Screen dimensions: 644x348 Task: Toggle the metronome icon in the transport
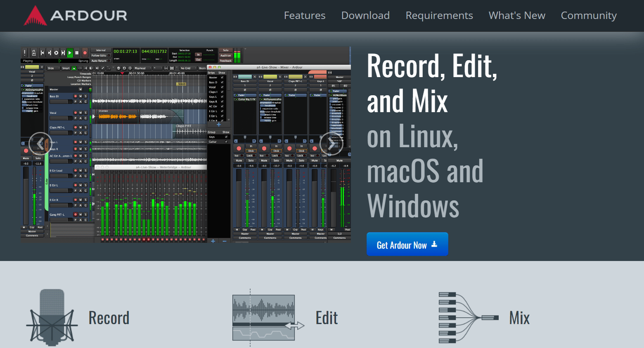[34, 53]
